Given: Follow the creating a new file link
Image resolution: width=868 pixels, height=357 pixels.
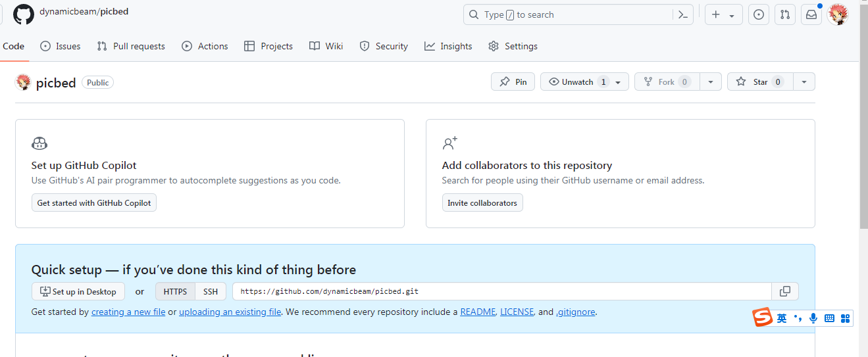Looking at the screenshot, I should 128,312.
